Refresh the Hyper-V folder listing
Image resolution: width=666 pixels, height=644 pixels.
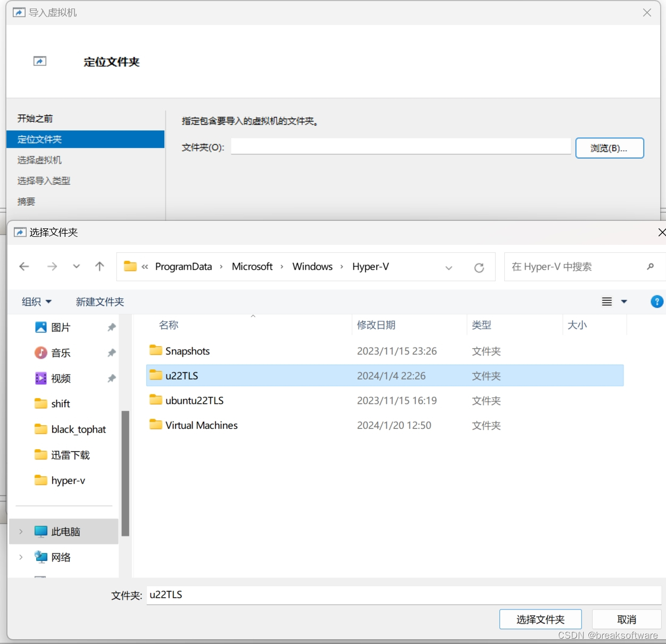[x=479, y=268]
